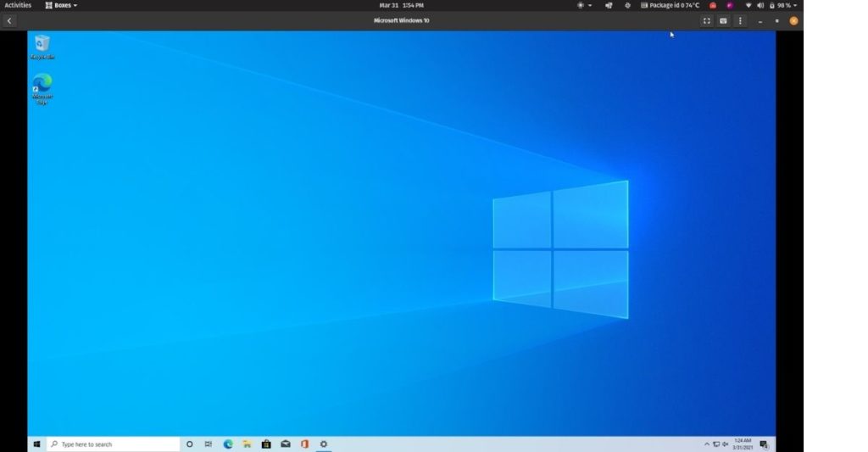This screenshot has height=452, width=868.
Task: Select the Recycle Bin desktop icon
Action: tap(42, 47)
